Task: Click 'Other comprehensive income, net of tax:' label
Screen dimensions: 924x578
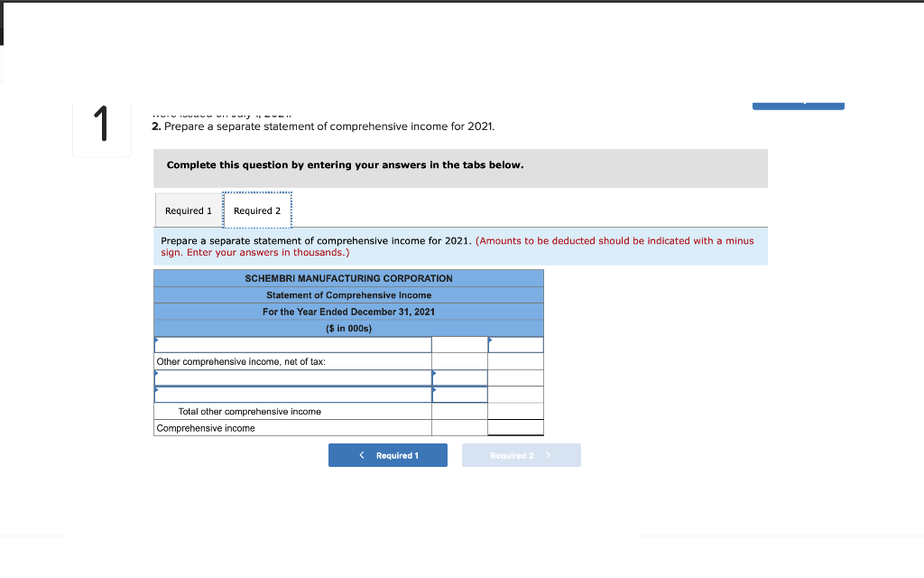Action: (x=241, y=361)
